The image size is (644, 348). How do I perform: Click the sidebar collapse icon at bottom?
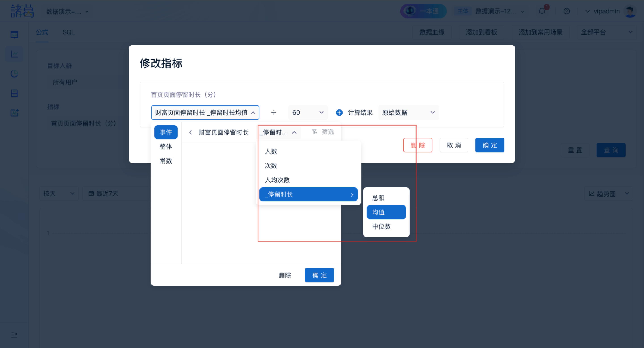coord(14,335)
